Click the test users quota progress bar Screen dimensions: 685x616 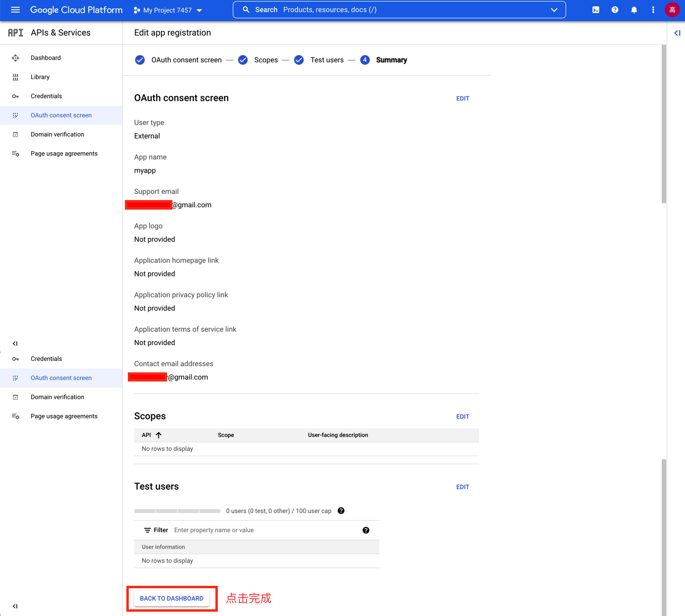(177, 511)
